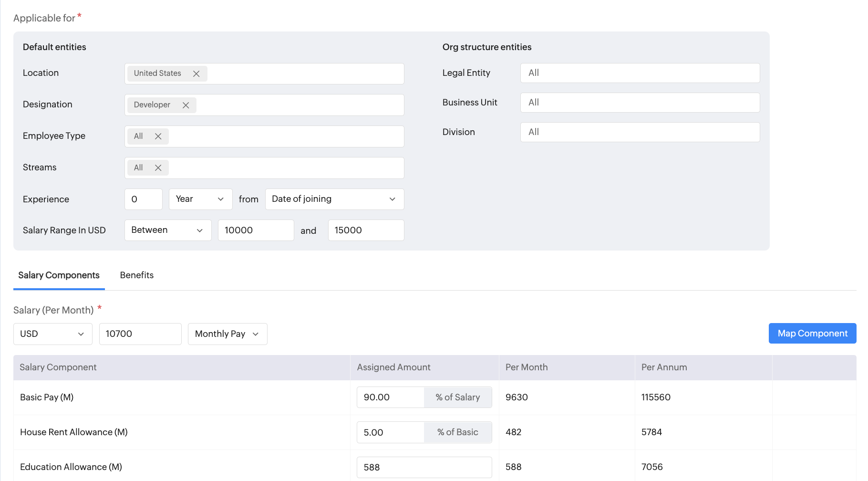The image size is (868, 481).
Task: Click the Division field
Action: coord(640,132)
